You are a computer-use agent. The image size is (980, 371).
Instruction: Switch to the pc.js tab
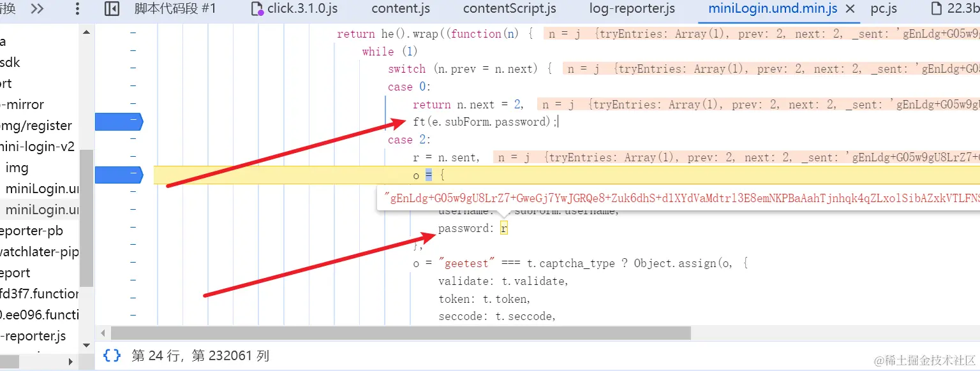coord(884,9)
